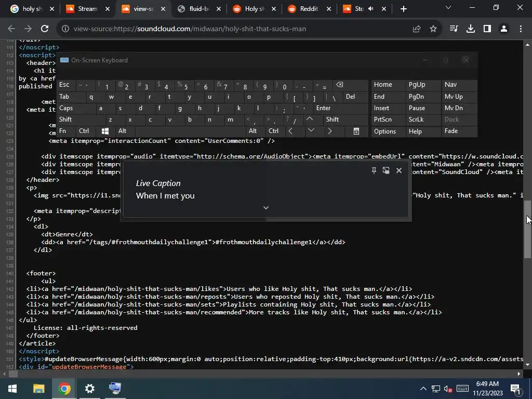The image size is (532, 399).
Task: Open the Windows Start menu
Action: [12, 388]
